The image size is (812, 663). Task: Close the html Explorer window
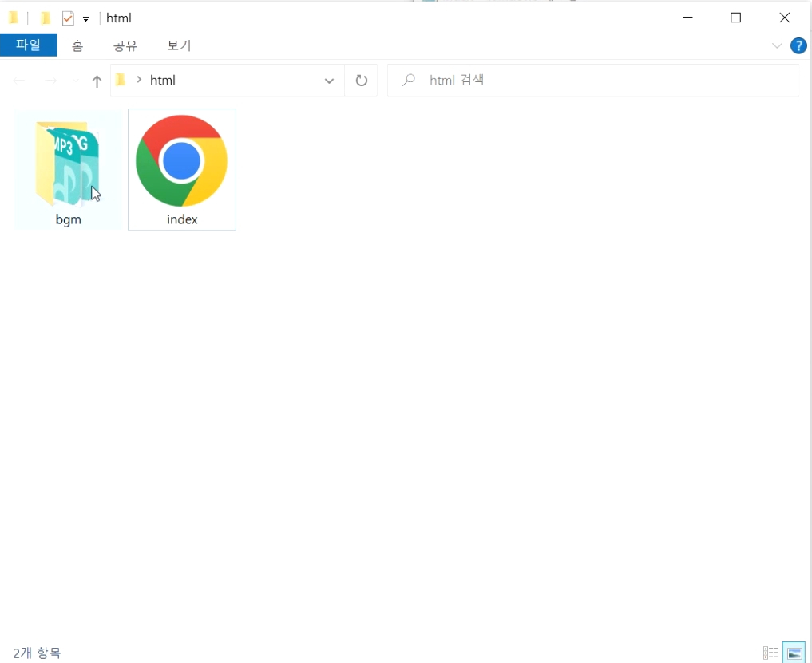click(x=785, y=18)
